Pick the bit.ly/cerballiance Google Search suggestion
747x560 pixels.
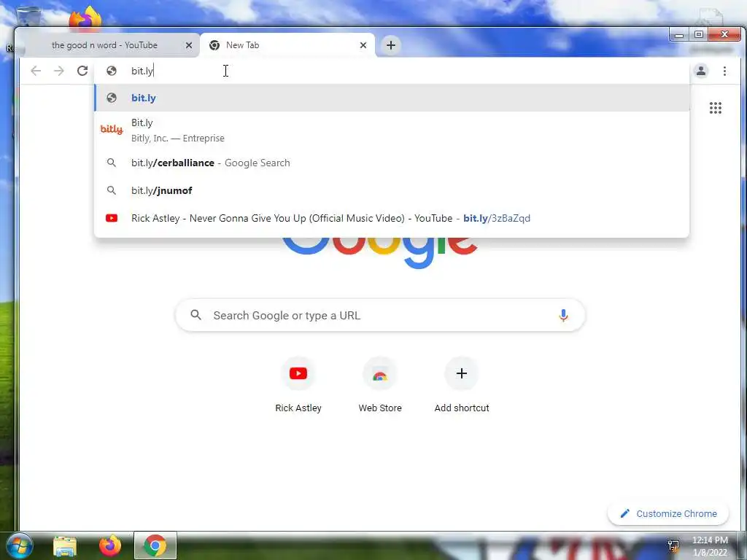coord(392,163)
